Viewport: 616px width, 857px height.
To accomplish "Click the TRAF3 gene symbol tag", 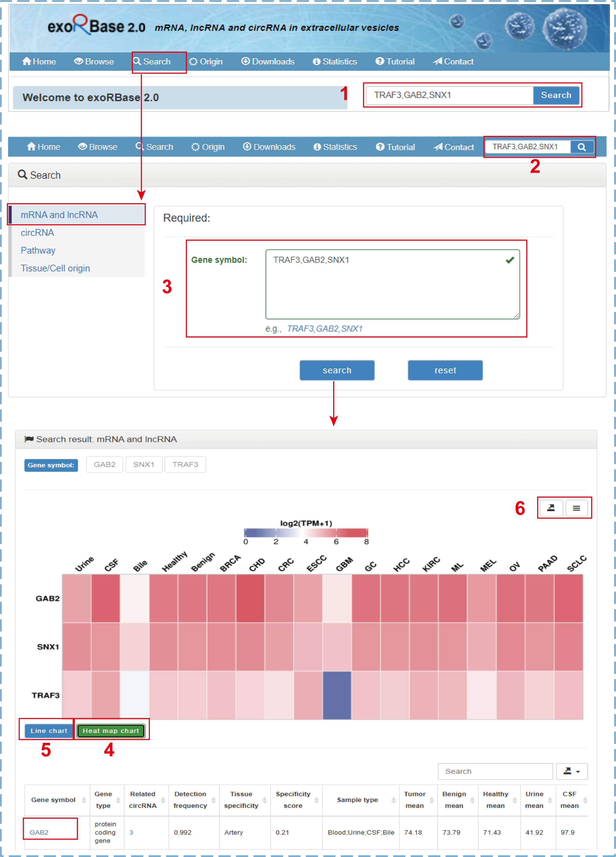I will [x=185, y=464].
